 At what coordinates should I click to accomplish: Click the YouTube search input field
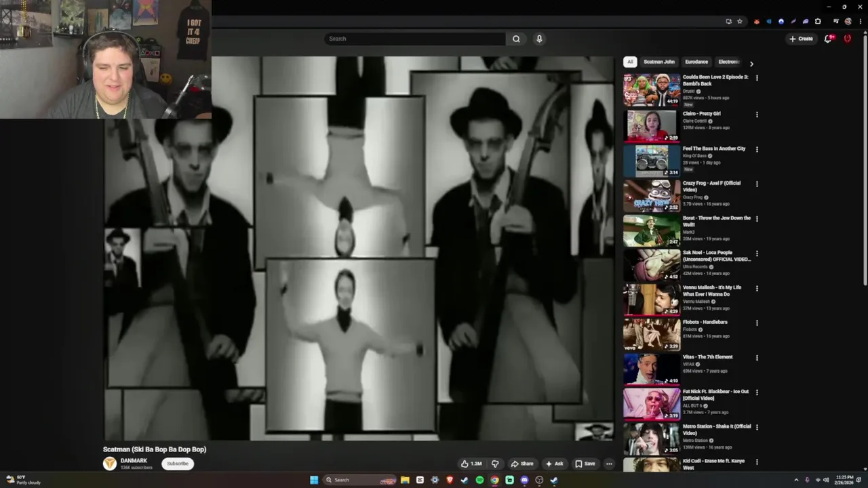tap(415, 39)
